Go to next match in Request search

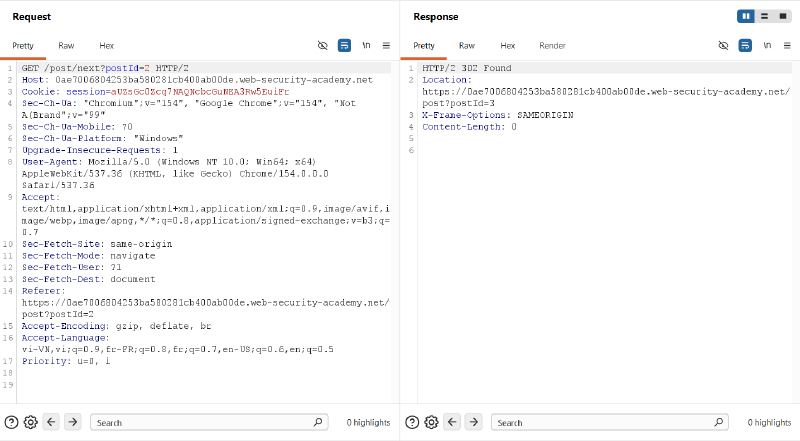click(73, 422)
